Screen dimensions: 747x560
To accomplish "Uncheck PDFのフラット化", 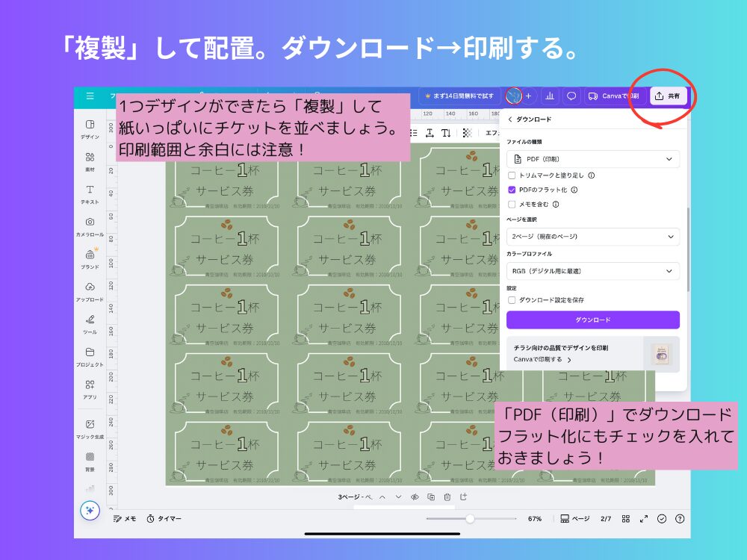I will coord(512,189).
